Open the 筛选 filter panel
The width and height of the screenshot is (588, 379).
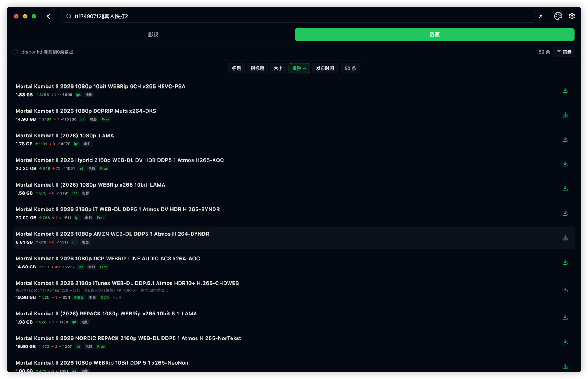click(x=564, y=52)
